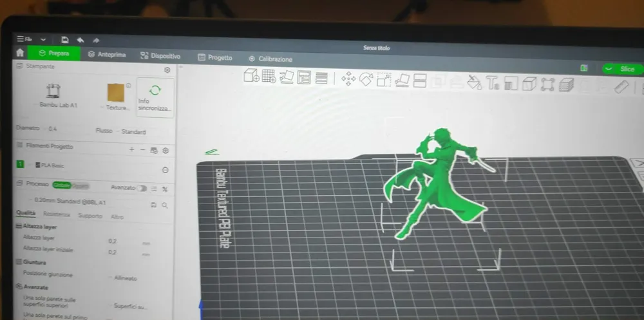The height and width of the screenshot is (320, 644).
Task: Select the Move tool
Action: click(x=348, y=79)
